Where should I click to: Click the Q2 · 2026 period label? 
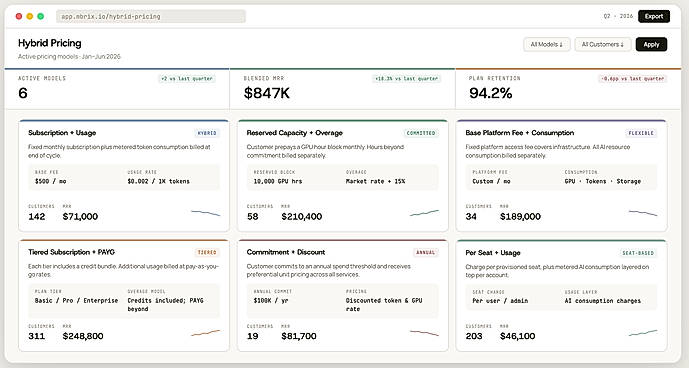point(618,16)
